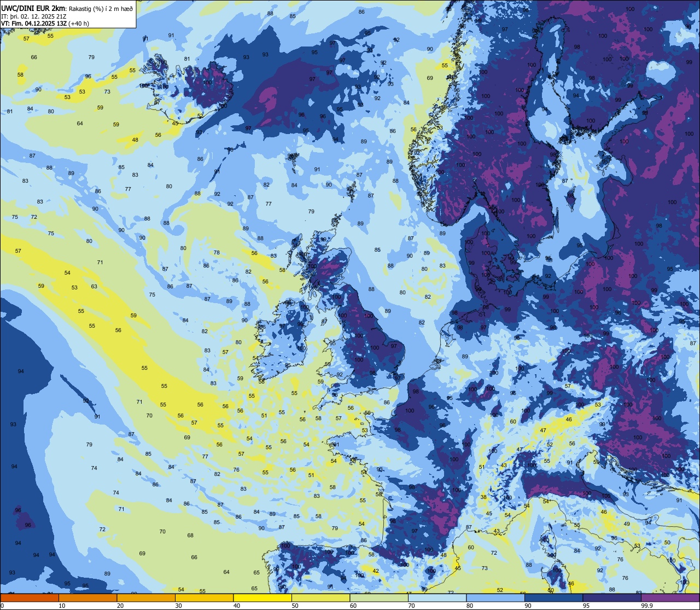Click the legend scale label 95
Screen dimensions: 700x610
586,606
